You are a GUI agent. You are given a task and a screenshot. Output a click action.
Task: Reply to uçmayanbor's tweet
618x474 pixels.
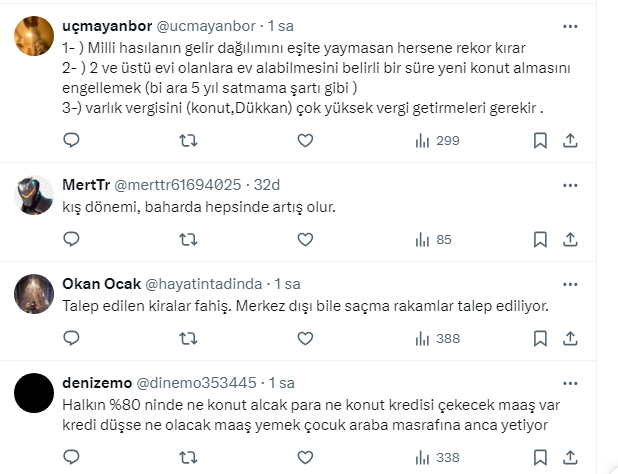coord(71,141)
